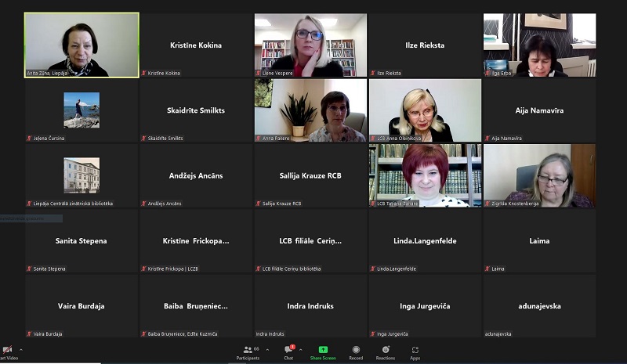Screen dimensions: 627x364
Task: Click muted mic icon beside Skaidrīte Smilkts
Action: (x=144, y=139)
